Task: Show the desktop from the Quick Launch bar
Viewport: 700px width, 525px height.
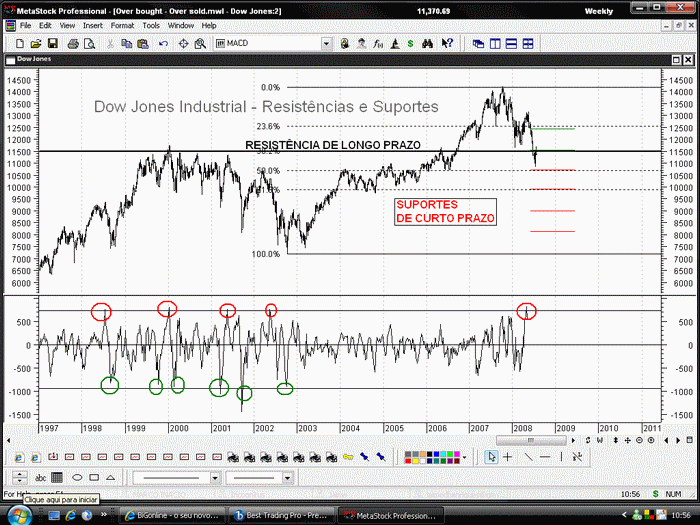Action: 54,516
